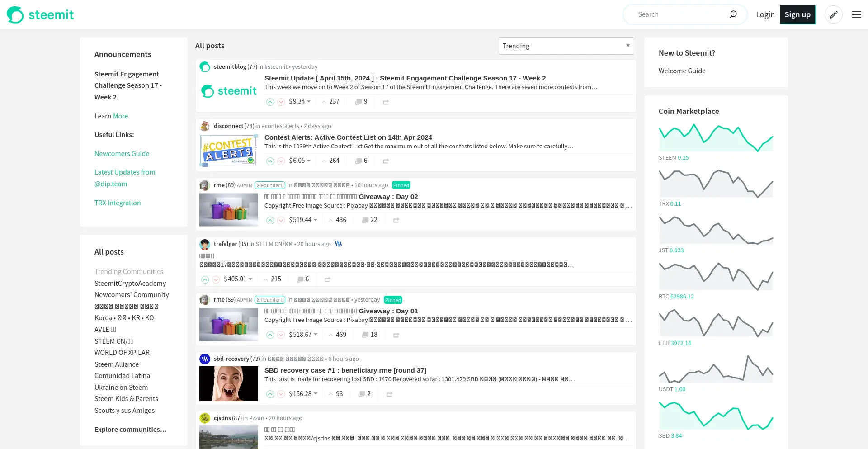The height and width of the screenshot is (449, 868).
Task: Open the WORLD OF XPILAR community
Action: coord(122,353)
